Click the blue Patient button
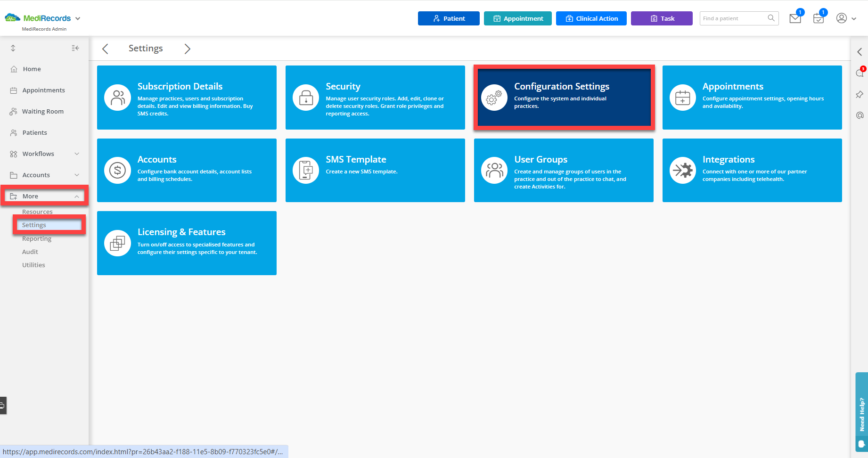The height and width of the screenshot is (458, 868). pyautogui.click(x=449, y=18)
